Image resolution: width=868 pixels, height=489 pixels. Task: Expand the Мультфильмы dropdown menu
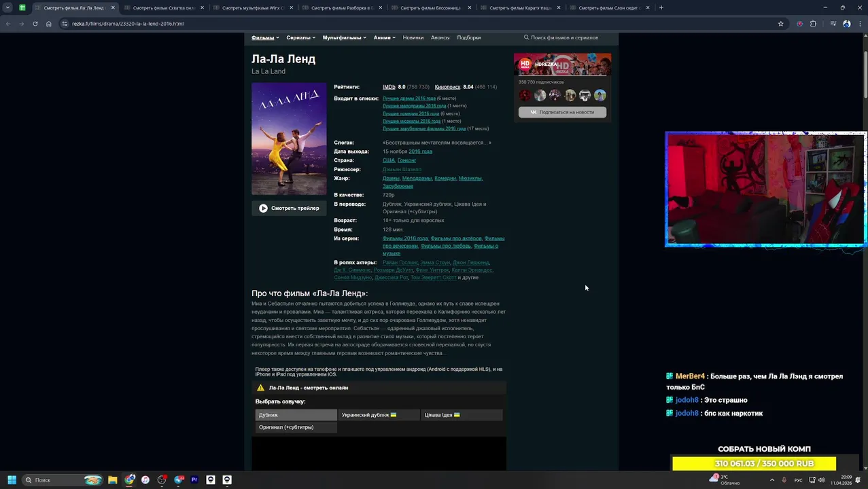click(344, 37)
